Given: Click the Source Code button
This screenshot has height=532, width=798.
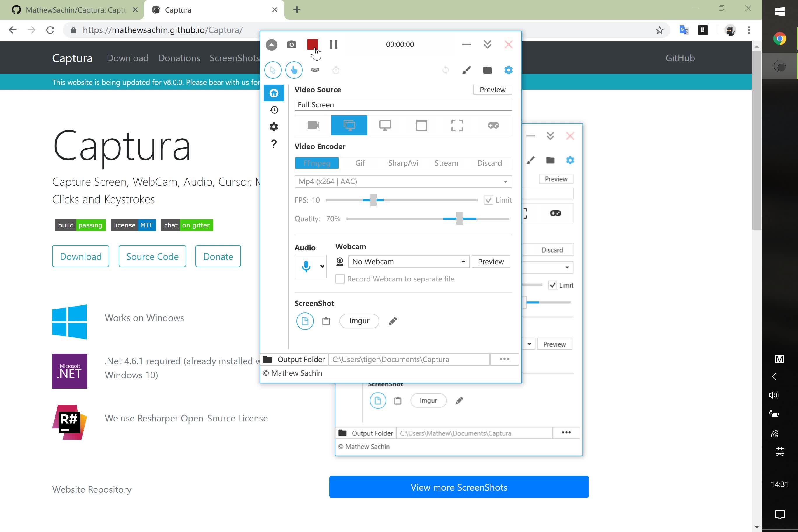Looking at the screenshot, I should point(152,256).
